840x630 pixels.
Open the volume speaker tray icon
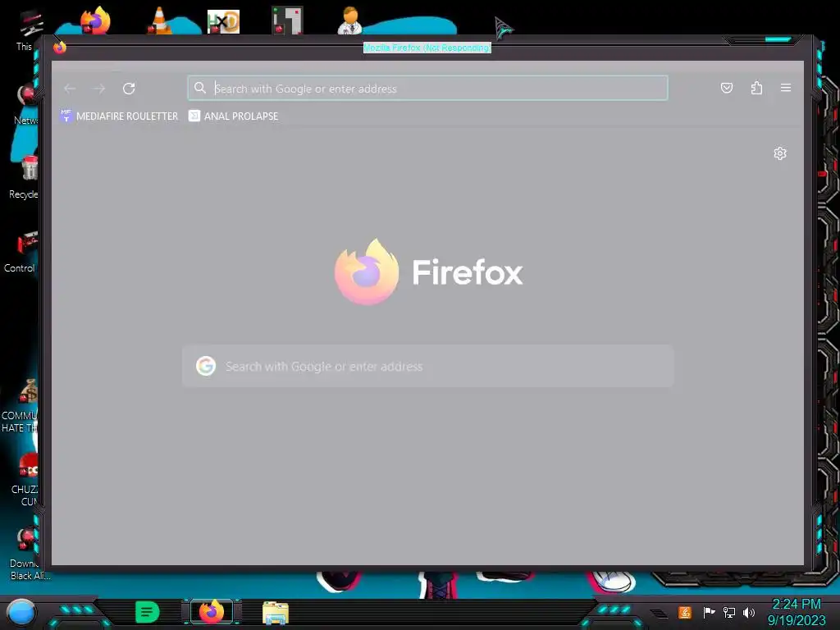[749, 612]
